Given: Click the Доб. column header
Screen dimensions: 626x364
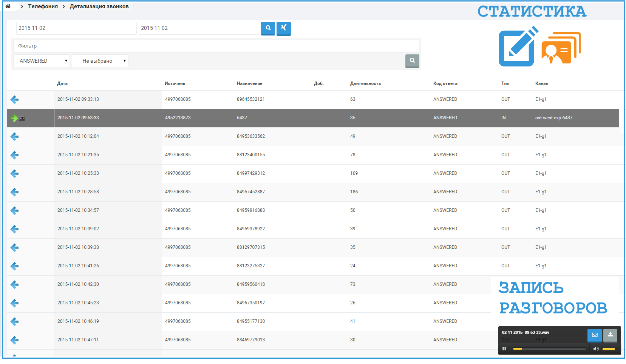Looking at the screenshot, I should (318, 83).
